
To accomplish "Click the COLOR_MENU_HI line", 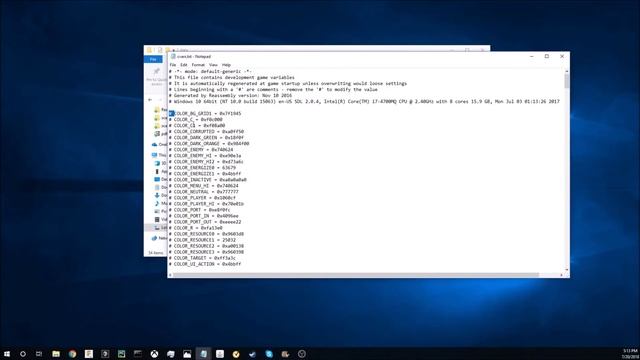I will [x=204, y=186].
